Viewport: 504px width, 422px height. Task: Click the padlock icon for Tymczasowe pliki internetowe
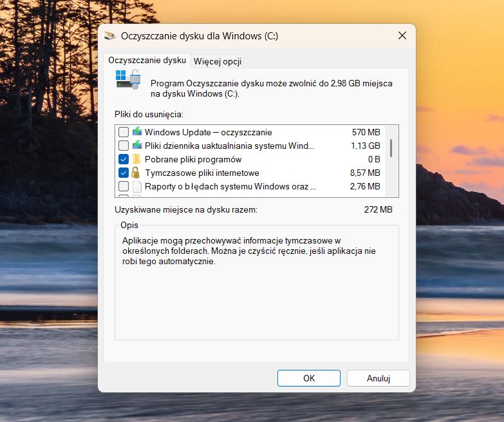pos(136,173)
